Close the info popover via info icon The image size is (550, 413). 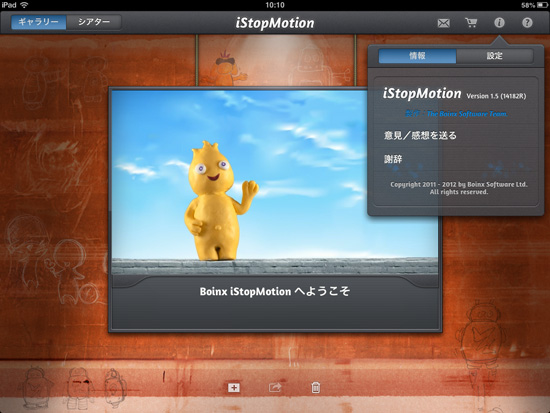499,23
